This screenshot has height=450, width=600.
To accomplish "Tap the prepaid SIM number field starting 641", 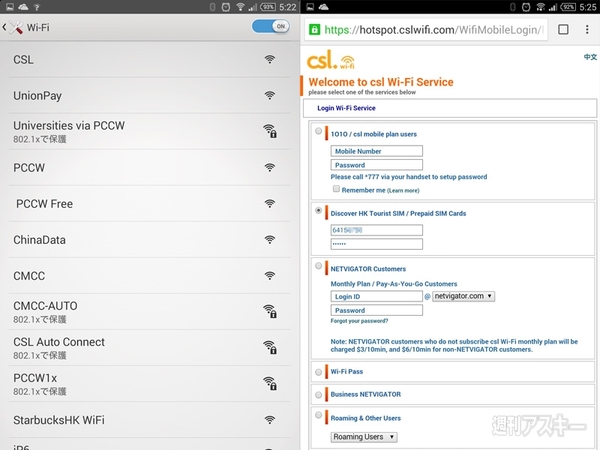I will click(x=377, y=230).
